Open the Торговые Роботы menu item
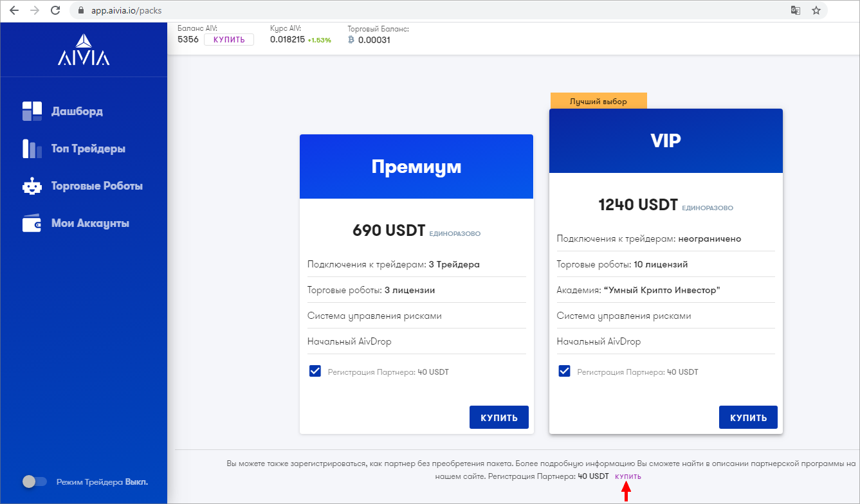 [97, 186]
